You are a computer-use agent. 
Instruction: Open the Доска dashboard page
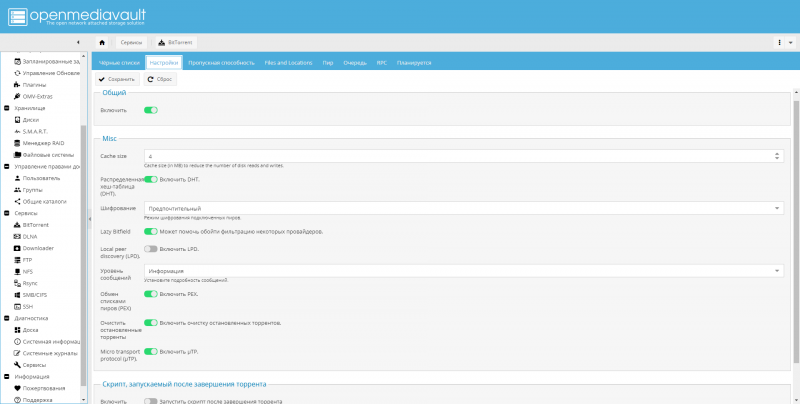point(26,330)
